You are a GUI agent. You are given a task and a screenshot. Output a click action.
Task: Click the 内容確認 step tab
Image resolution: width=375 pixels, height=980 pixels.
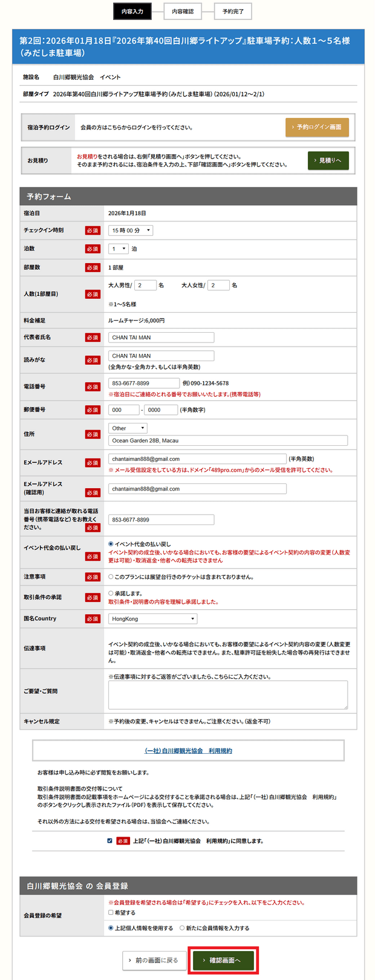click(183, 11)
